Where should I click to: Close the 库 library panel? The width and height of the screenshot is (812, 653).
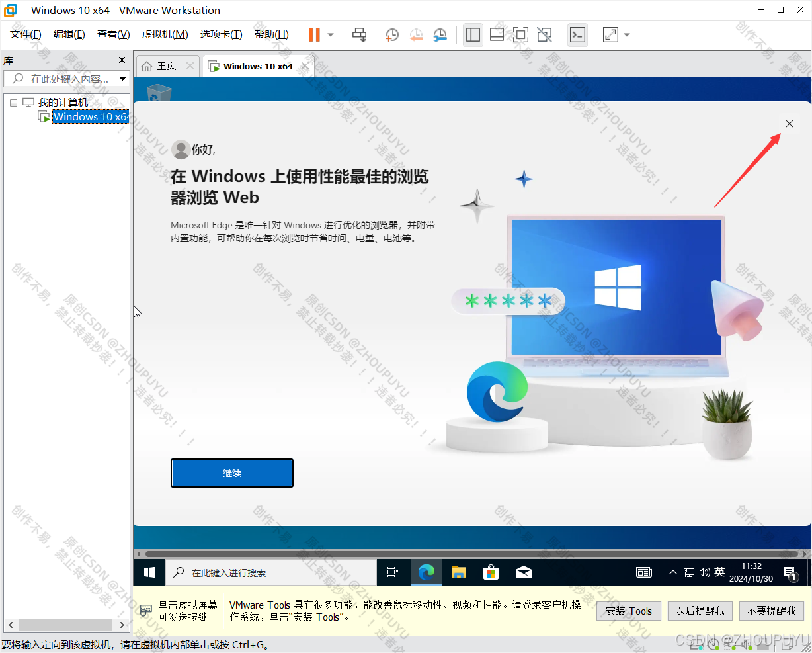122,60
